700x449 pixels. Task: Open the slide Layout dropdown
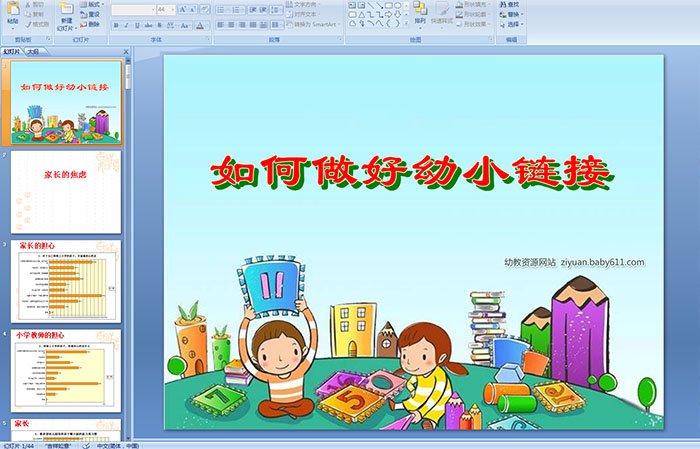pos(92,4)
